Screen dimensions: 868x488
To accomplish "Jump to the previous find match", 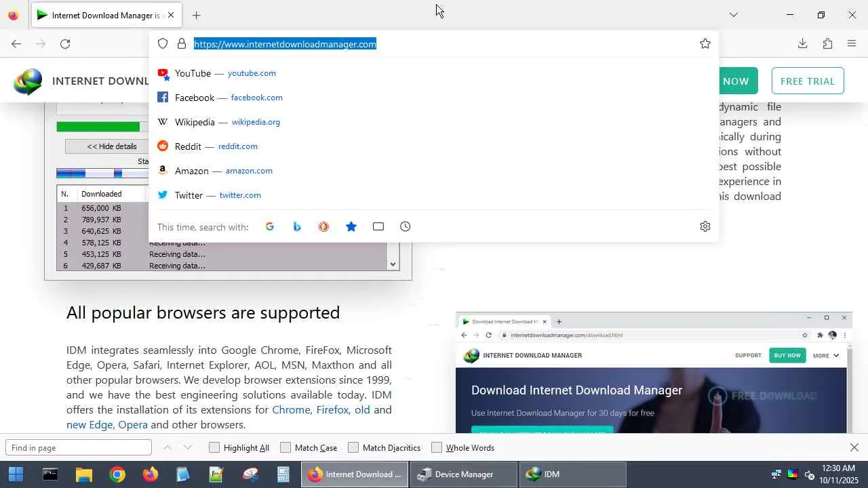I will pyautogui.click(x=167, y=447).
